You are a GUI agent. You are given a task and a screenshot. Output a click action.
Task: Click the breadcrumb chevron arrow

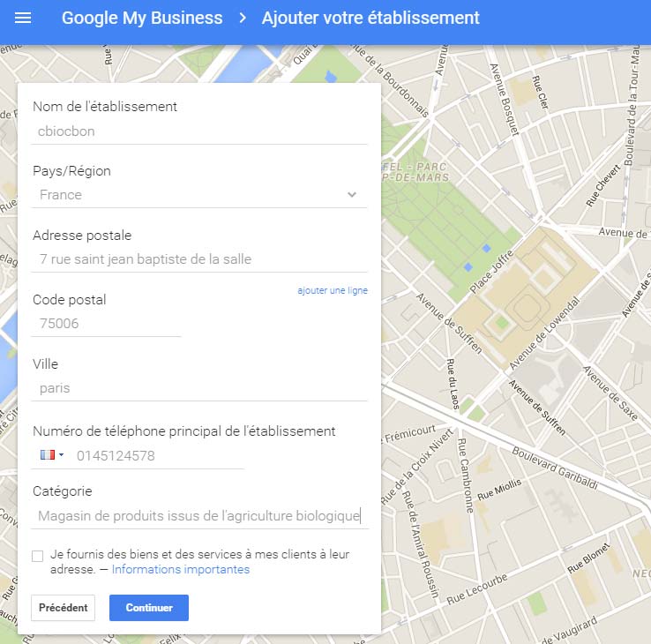click(243, 18)
